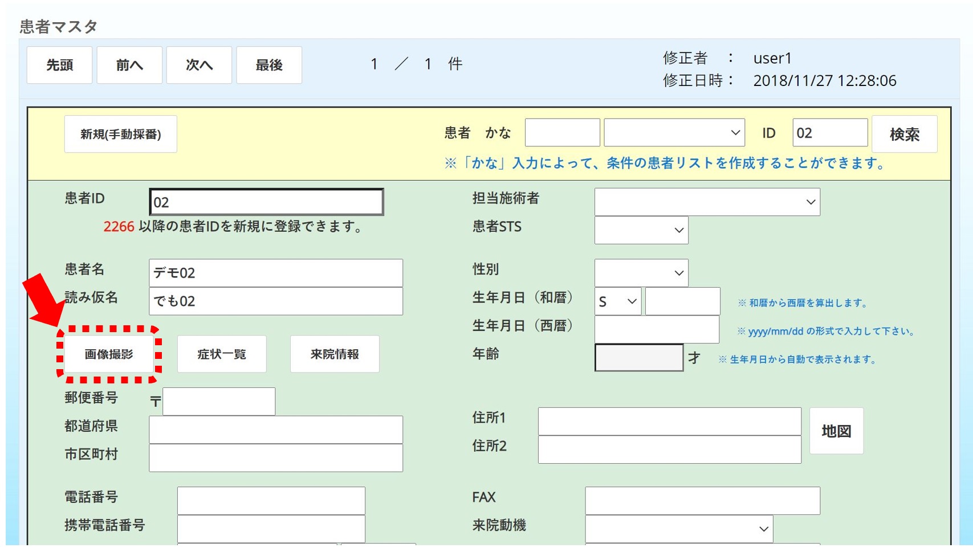Open the 画像撮影 image capture button
Screen dimensions: 973x560
pos(109,354)
